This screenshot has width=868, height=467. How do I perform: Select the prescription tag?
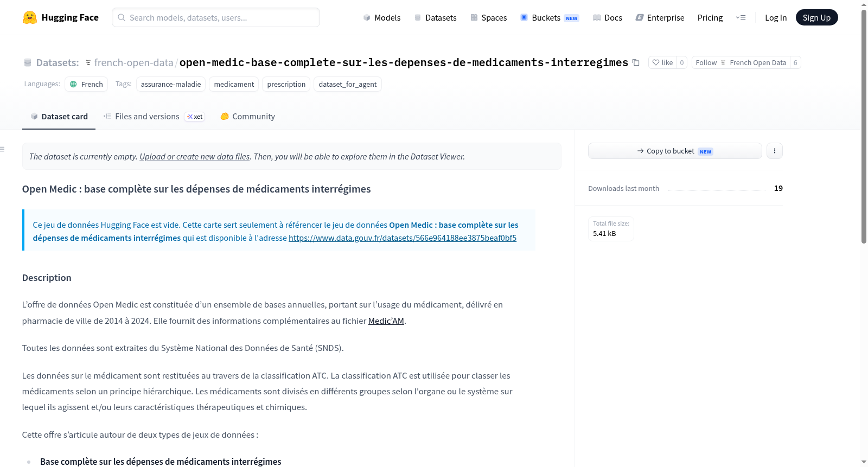(286, 84)
